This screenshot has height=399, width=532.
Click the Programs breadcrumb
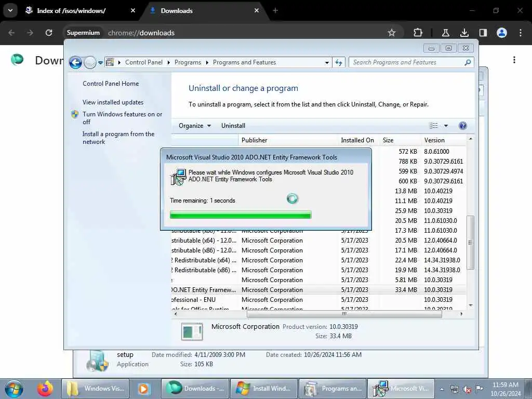tap(188, 62)
